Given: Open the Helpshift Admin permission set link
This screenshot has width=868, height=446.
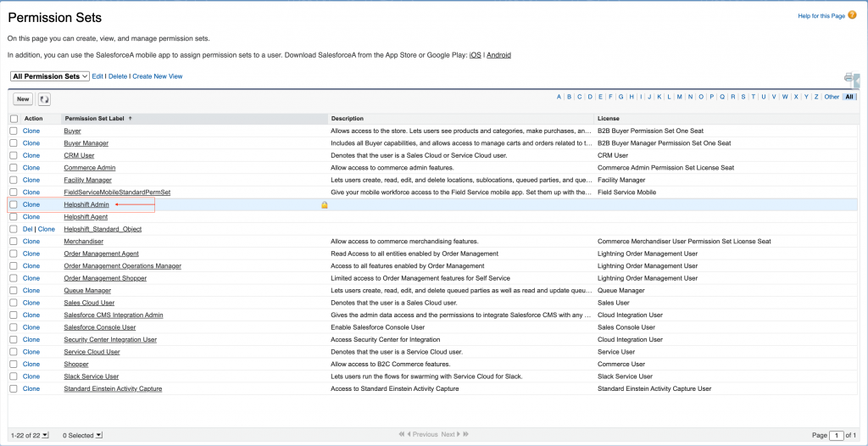Looking at the screenshot, I should tap(86, 205).
